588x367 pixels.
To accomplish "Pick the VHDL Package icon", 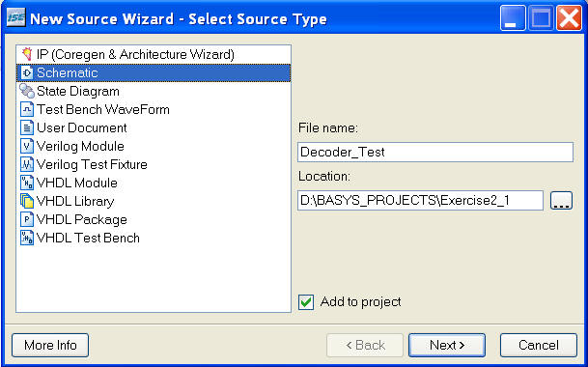I will coord(27,219).
